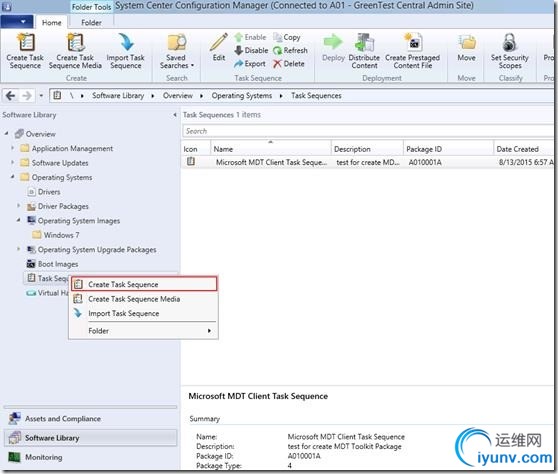
Task: Open Saved Searches dropdown in ribbon
Action: (x=177, y=51)
